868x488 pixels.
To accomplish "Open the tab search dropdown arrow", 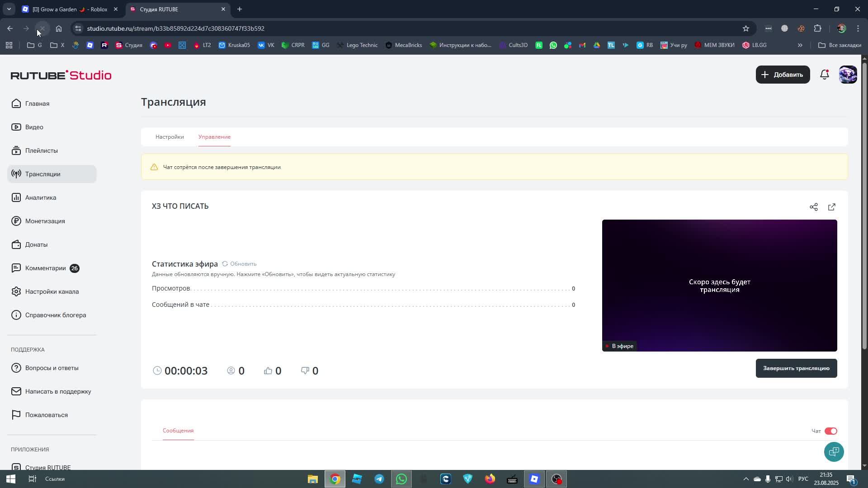I will [x=9, y=9].
